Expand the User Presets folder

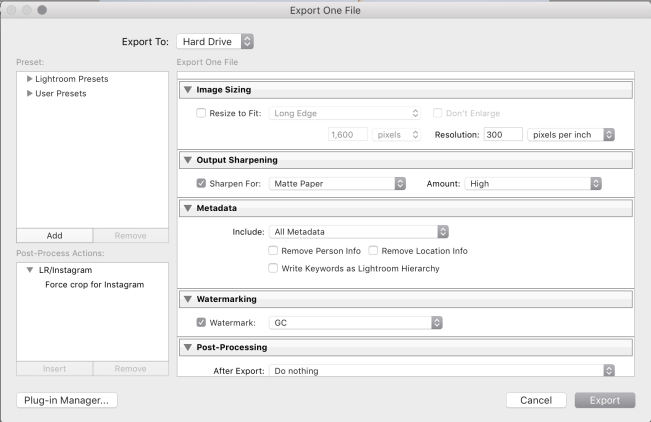coord(30,94)
